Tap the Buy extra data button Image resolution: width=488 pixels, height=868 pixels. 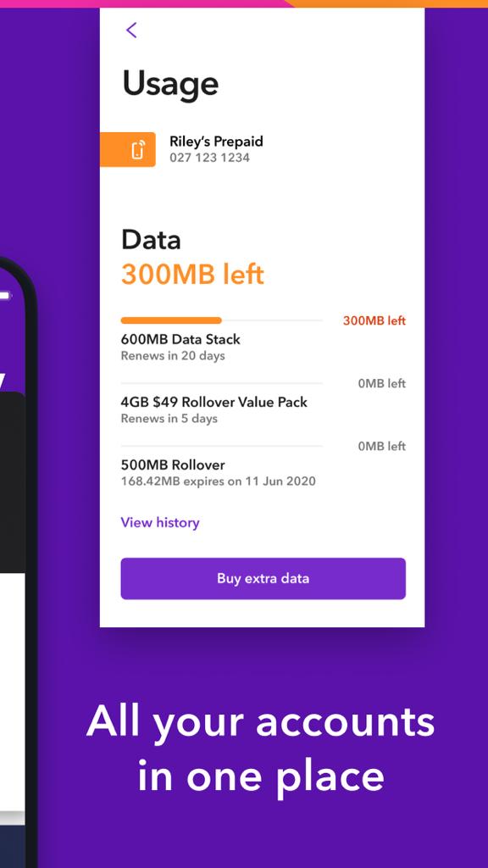(263, 578)
